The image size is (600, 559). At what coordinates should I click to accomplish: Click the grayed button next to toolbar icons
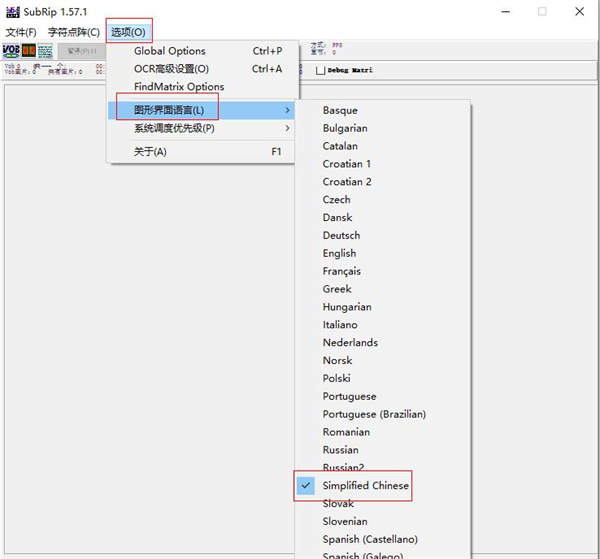point(80,51)
